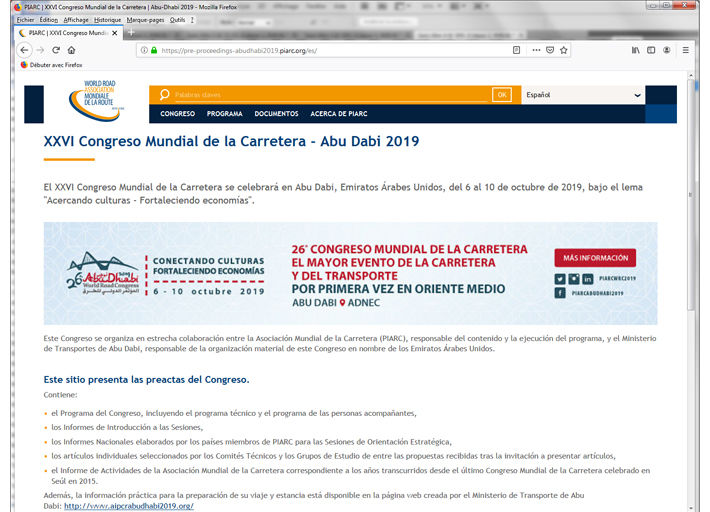710x512 pixels.
Task: Click the green padlock security icon
Action: [154, 50]
